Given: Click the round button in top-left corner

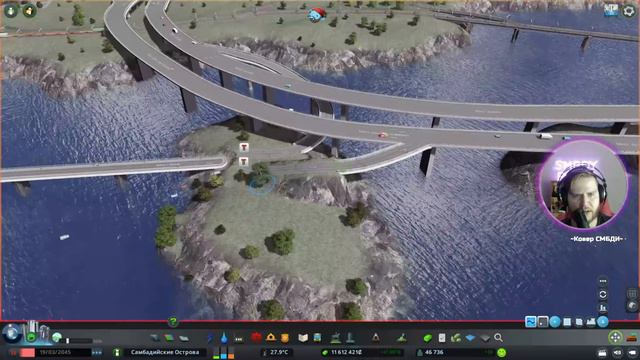Looking at the screenshot, I should (x=10, y=10).
